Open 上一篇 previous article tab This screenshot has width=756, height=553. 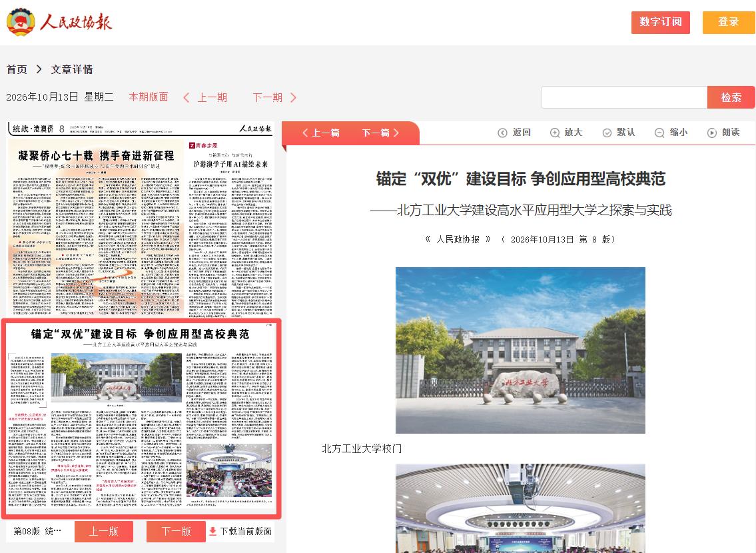(321, 133)
